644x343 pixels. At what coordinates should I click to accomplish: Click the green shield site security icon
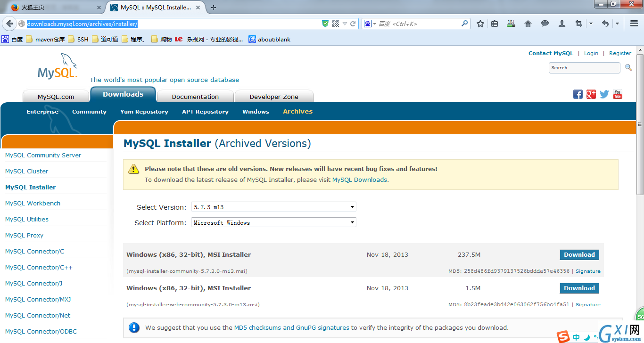pos(325,24)
